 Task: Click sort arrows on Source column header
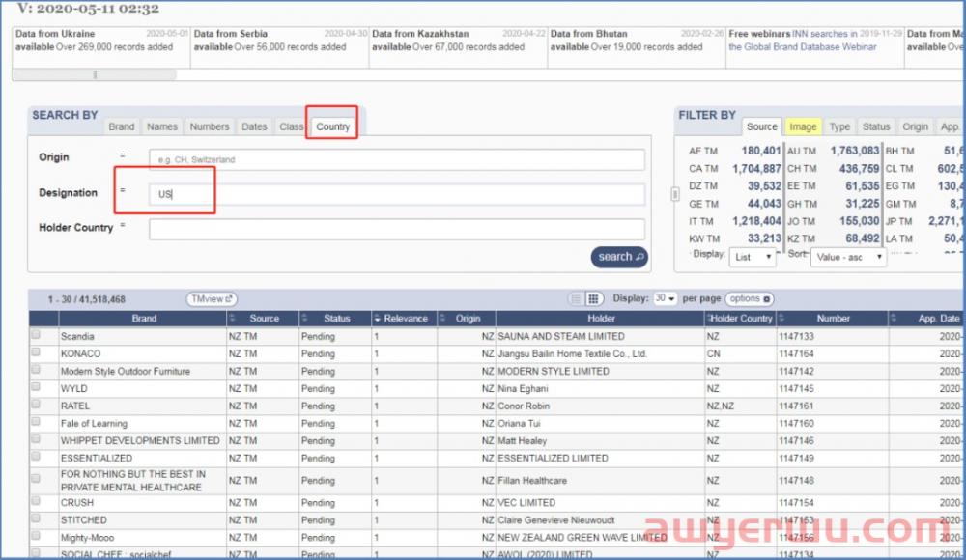click(x=232, y=319)
